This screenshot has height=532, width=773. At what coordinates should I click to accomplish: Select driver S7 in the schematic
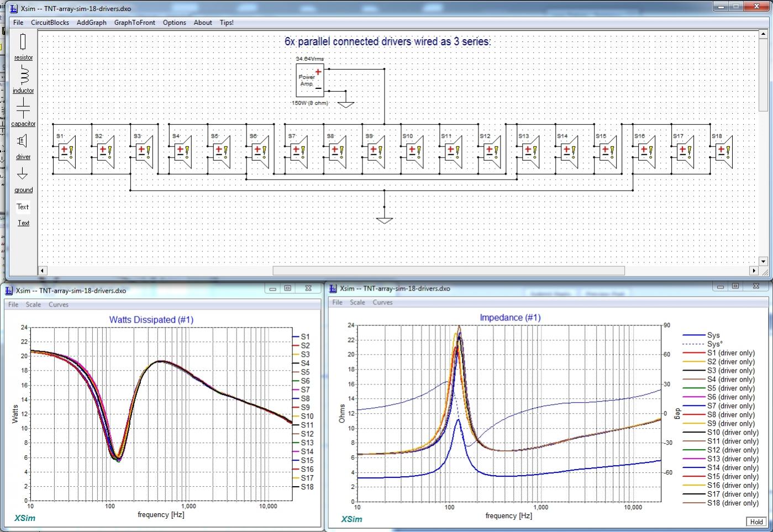click(x=299, y=151)
